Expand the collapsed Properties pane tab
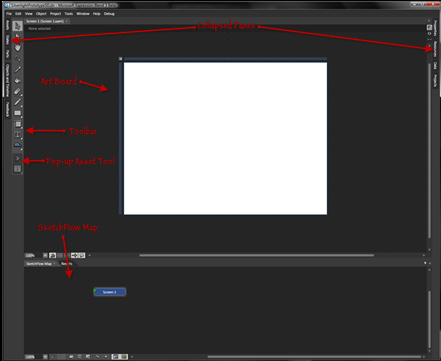Screen dimensions: 441x361 click(x=435, y=28)
